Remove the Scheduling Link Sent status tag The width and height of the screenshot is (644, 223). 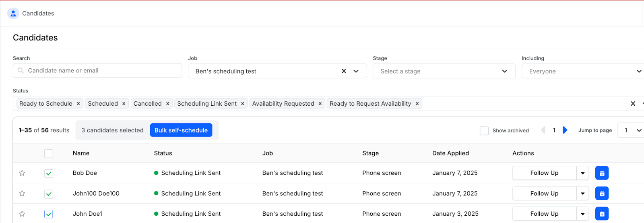tap(243, 104)
